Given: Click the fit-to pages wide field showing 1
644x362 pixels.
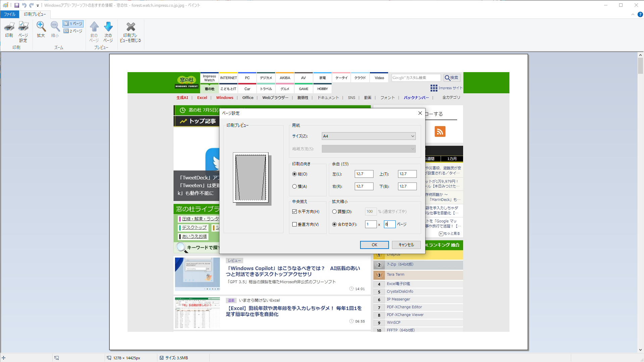Looking at the screenshot, I should [x=370, y=224].
